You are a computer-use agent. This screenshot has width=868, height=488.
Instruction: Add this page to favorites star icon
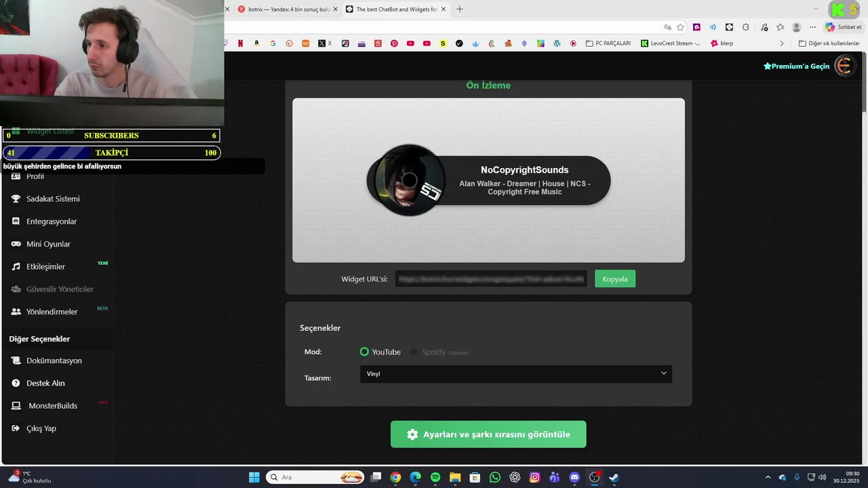(x=680, y=27)
